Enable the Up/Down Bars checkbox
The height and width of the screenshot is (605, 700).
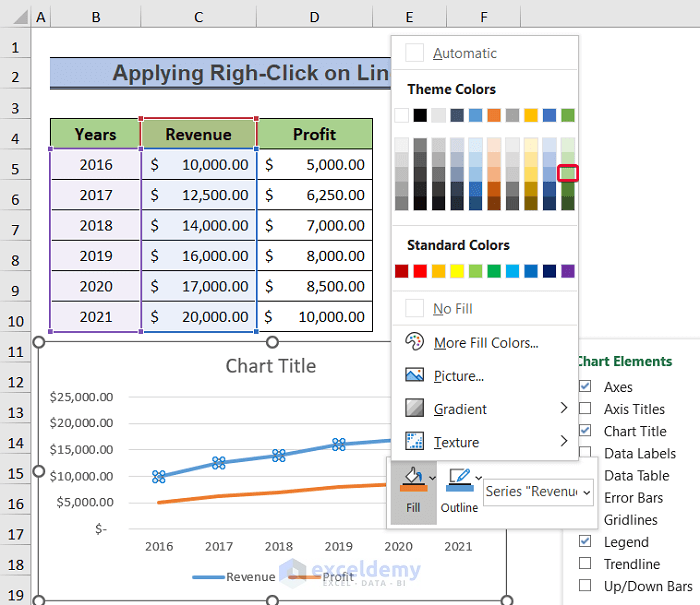(585, 585)
